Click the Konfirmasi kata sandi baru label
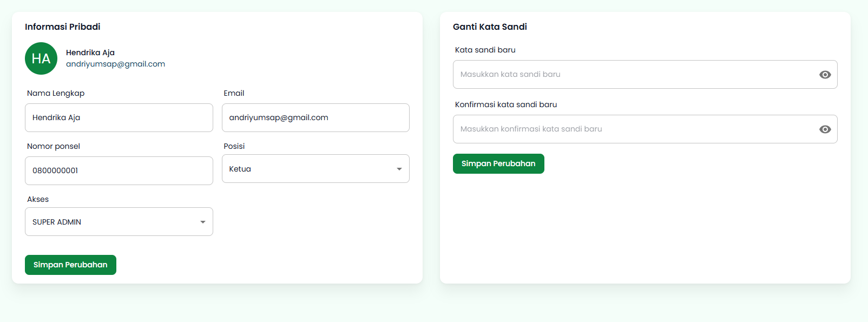The image size is (868, 322). 505,104
